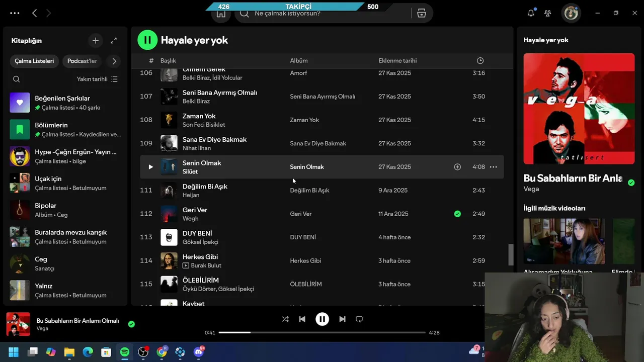Go back with the left arrow
Screen dimensions: 644x362
point(34,13)
